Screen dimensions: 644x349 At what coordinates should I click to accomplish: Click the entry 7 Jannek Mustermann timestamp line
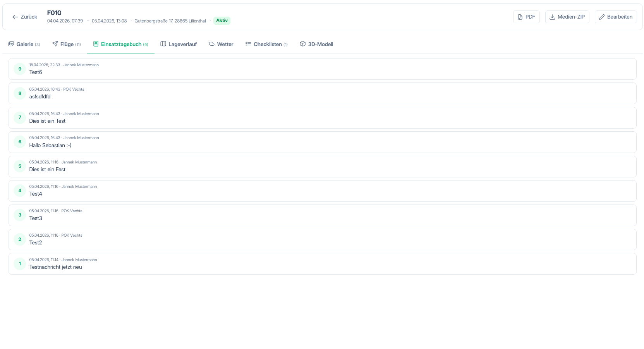pos(64,114)
